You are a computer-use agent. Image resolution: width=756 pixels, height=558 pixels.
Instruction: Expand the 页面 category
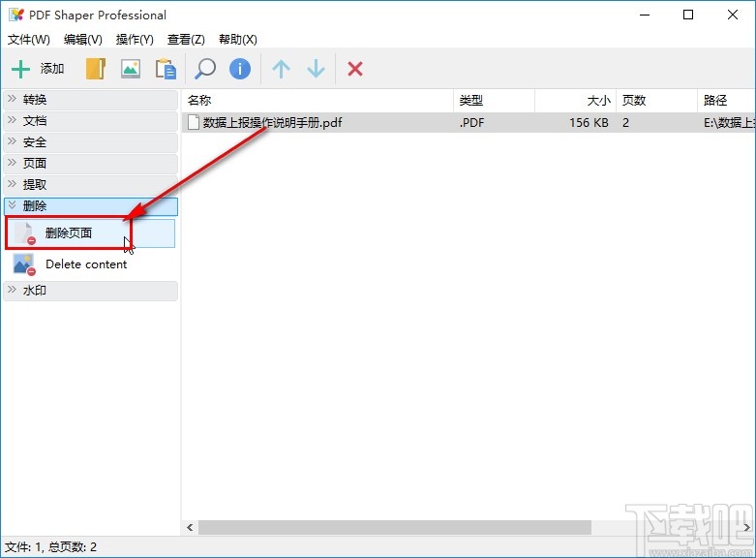point(91,164)
